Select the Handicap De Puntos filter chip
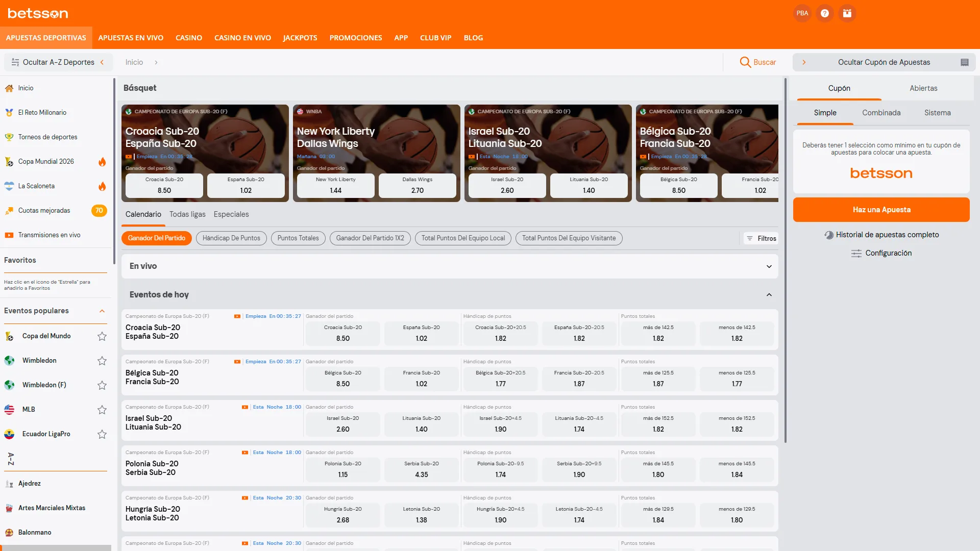 (231, 238)
